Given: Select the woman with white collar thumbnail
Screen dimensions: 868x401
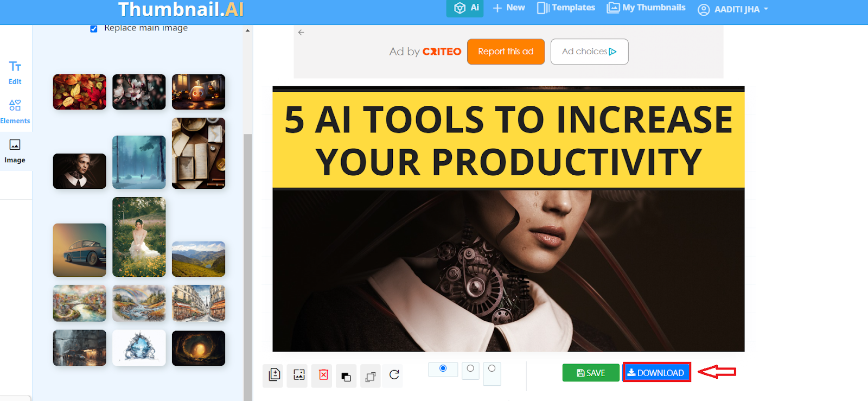Looking at the screenshot, I should click(x=80, y=171).
